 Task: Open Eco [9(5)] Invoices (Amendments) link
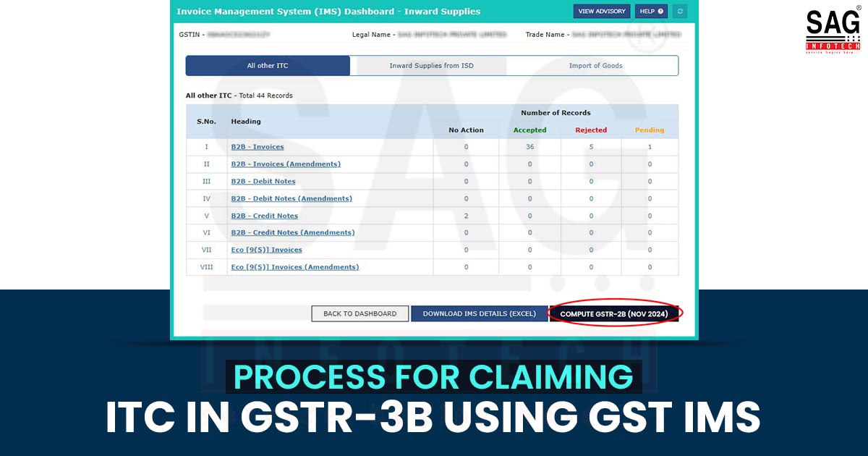point(294,267)
